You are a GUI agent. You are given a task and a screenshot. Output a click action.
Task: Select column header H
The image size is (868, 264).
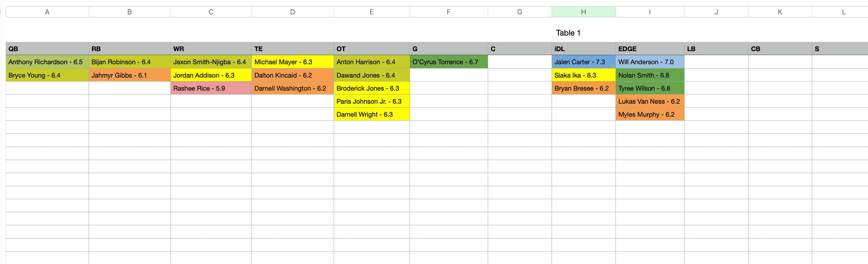(584, 11)
